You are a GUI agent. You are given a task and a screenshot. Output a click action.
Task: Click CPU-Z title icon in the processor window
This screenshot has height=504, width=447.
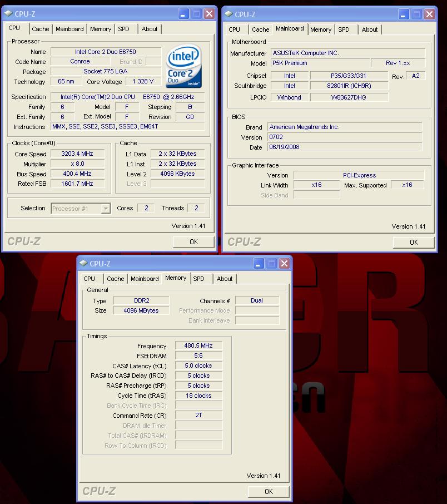point(8,14)
